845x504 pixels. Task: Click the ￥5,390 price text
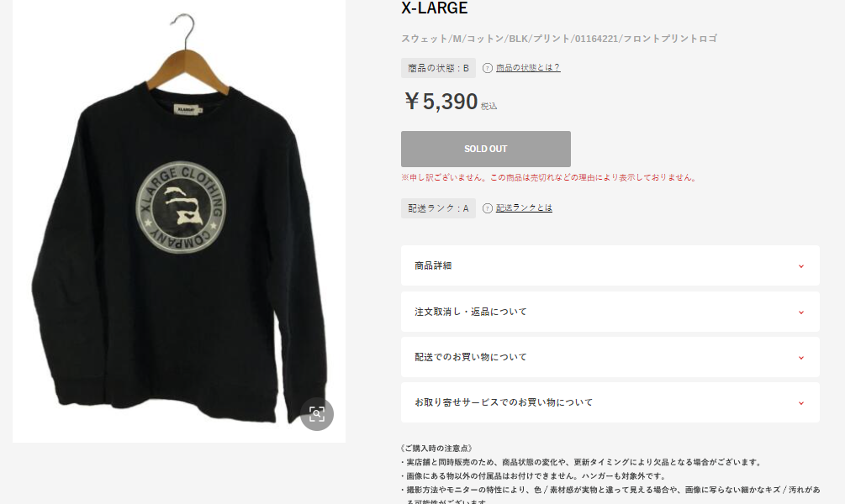pos(441,102)
